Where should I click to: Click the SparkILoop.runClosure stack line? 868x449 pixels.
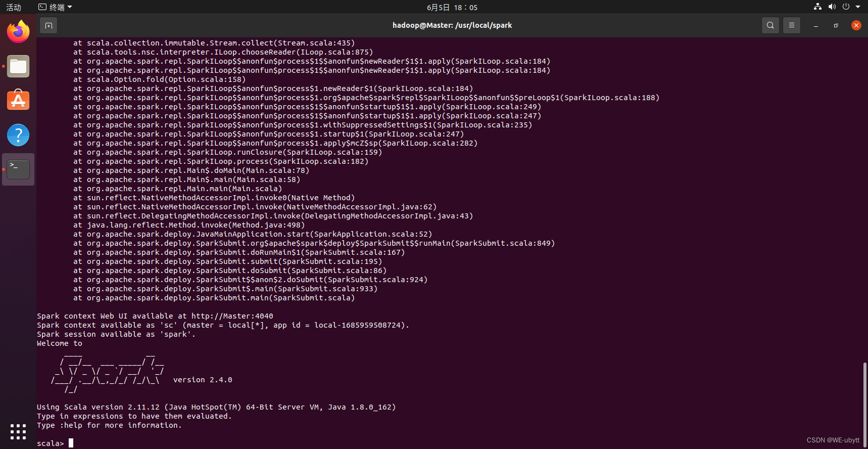click(x=228, y=152)
